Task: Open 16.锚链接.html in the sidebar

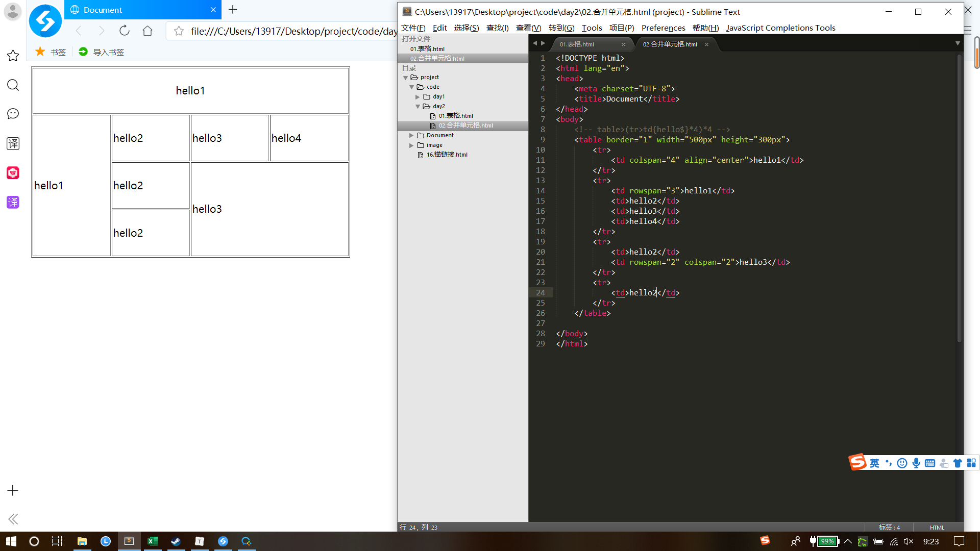Action: 447,155
